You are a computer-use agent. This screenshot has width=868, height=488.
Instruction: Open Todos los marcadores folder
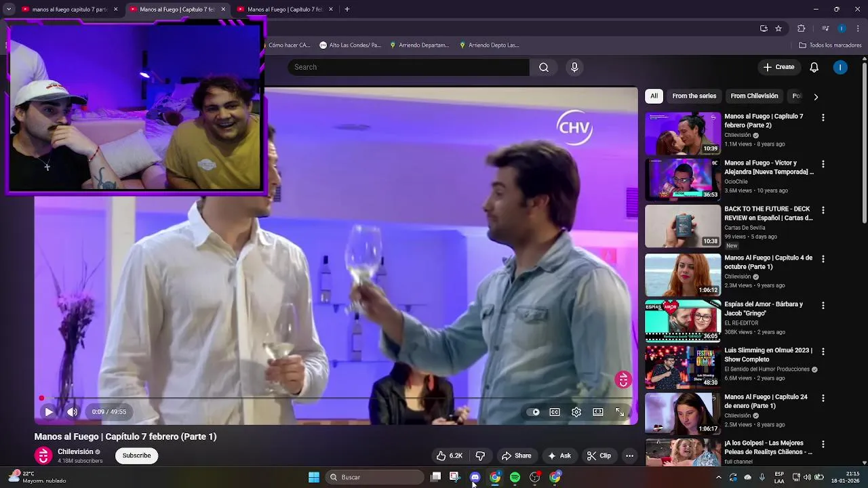(x=830, y=45)
